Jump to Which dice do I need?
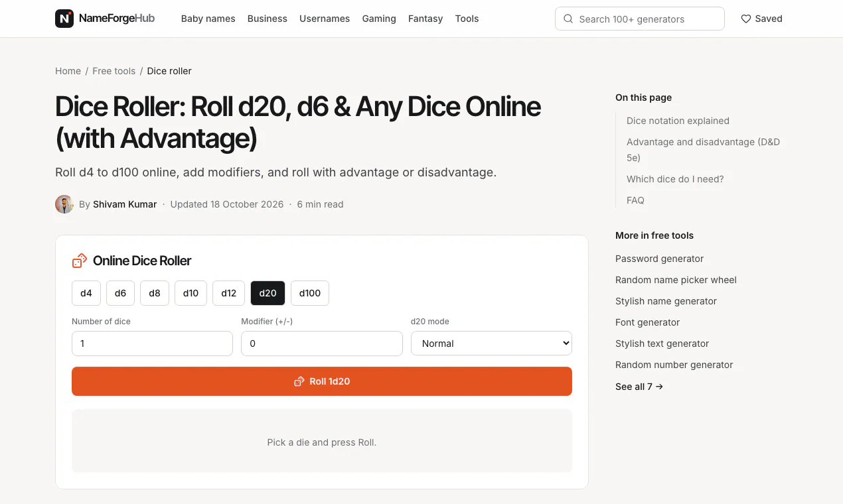Image resolution: width=843 pixels, height=504 pixels. click(675, 179)
